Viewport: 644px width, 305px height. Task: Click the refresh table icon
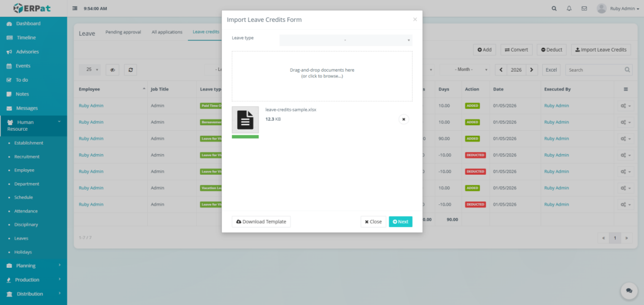click(131, 70)
